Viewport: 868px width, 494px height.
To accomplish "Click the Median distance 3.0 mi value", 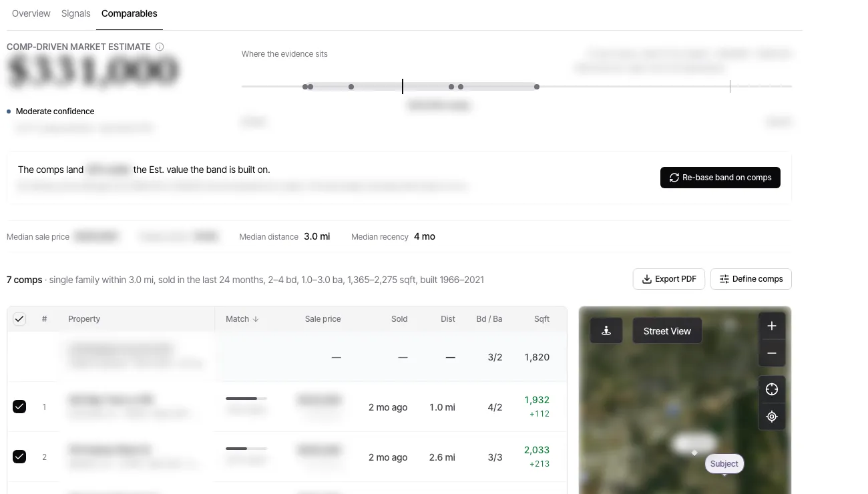I will click(316, 236).
